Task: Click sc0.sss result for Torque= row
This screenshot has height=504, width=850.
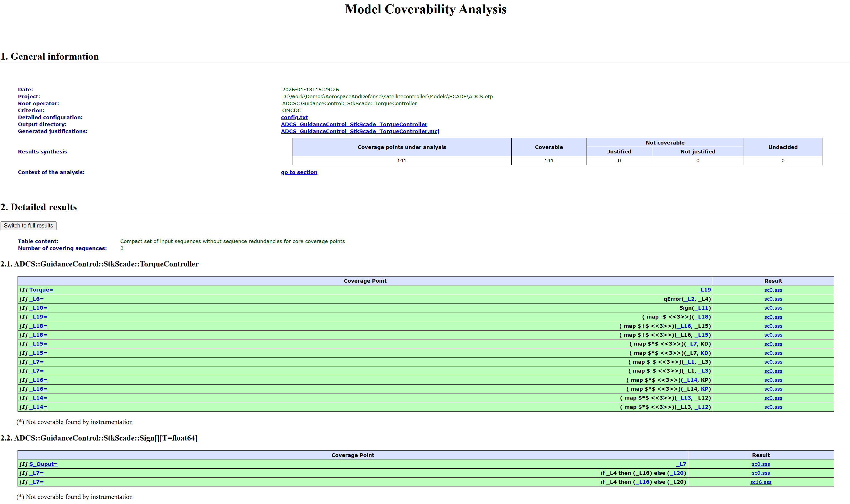Action: point(773,290)
